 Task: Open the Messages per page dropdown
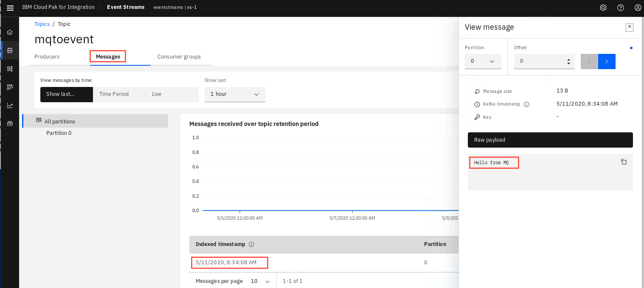260,281
